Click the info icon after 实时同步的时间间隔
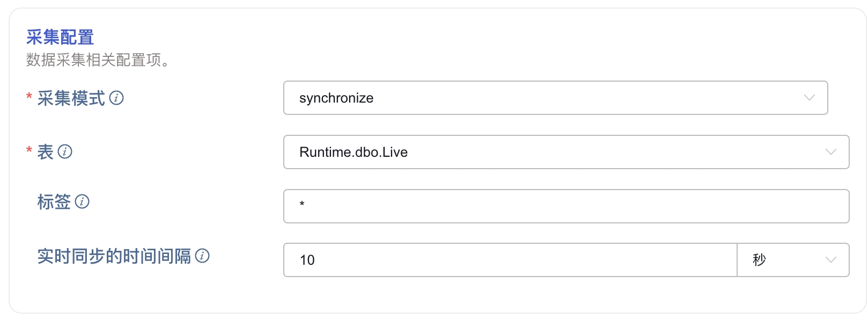Screen dimensions: 868x319 (202, 256)
